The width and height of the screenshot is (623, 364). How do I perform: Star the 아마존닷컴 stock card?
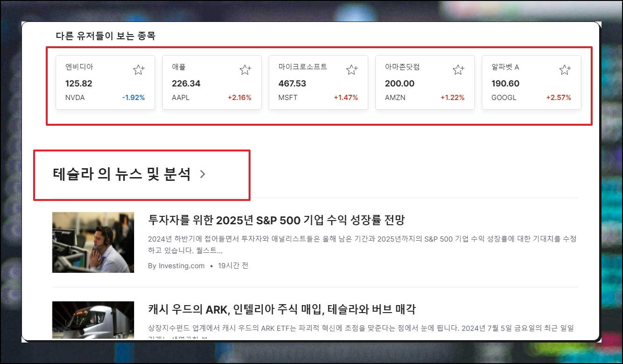pyautogui.click(x=458, y=70)
